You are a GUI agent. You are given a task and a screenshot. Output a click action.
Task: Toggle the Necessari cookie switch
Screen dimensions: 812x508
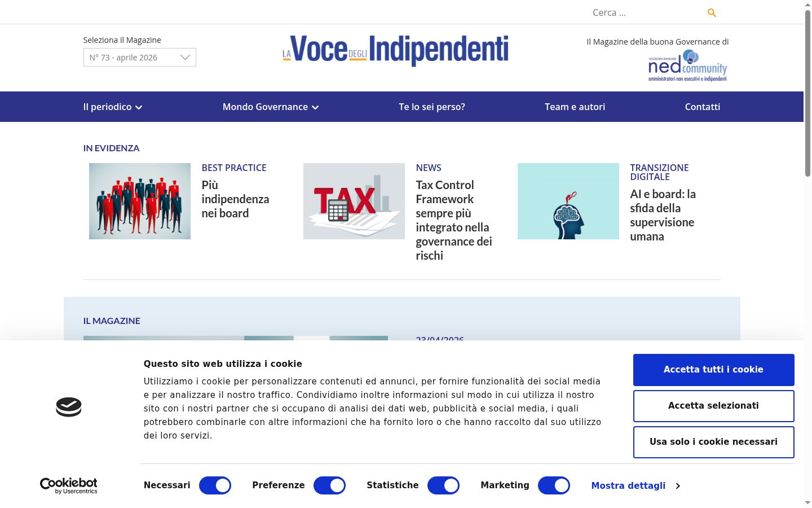click(215, 485)
